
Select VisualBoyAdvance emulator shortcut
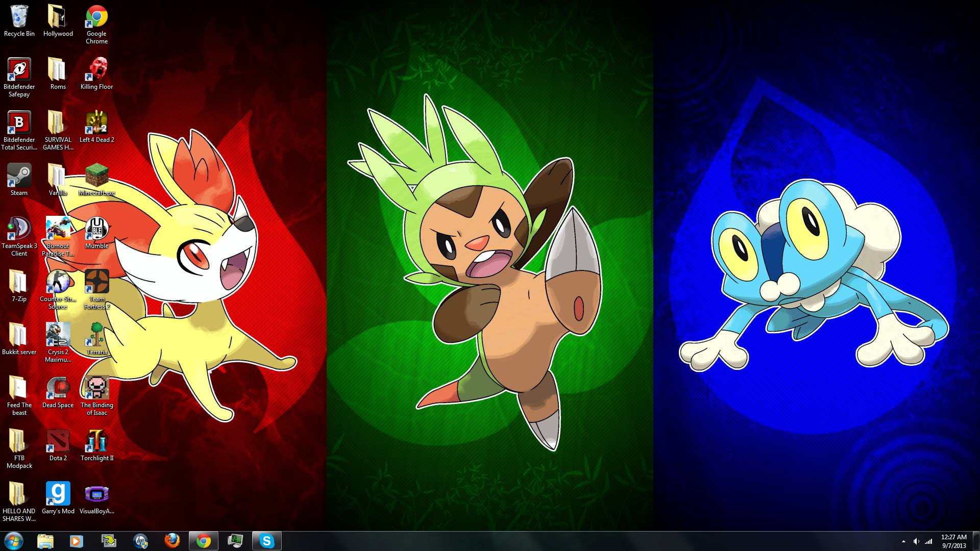coord(97,499)
